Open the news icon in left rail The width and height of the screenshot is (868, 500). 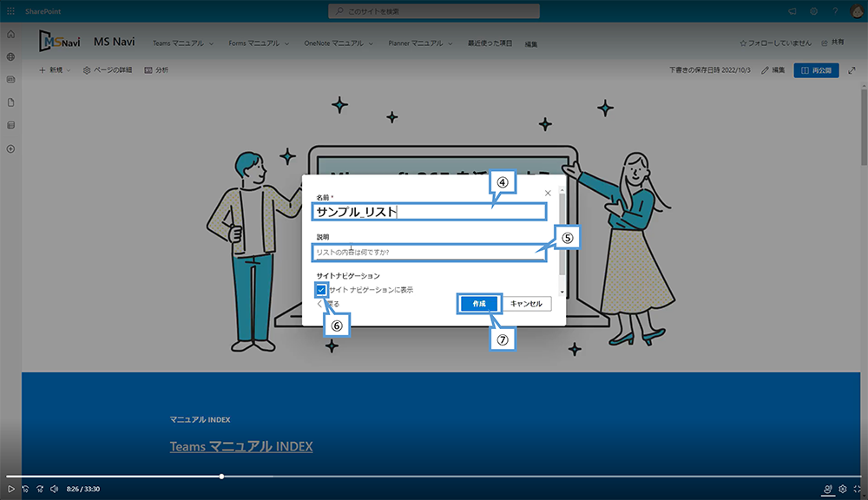point(10,80)
